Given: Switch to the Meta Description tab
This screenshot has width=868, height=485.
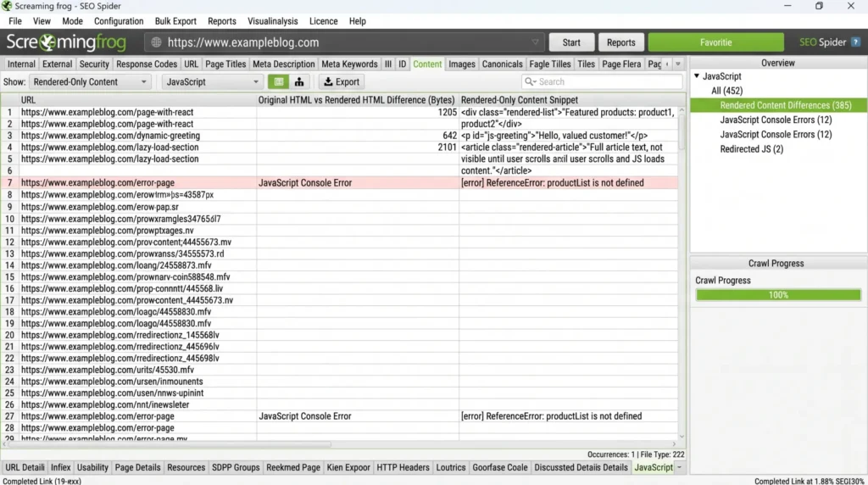Looking at the screenshot, I should (283, 64).
